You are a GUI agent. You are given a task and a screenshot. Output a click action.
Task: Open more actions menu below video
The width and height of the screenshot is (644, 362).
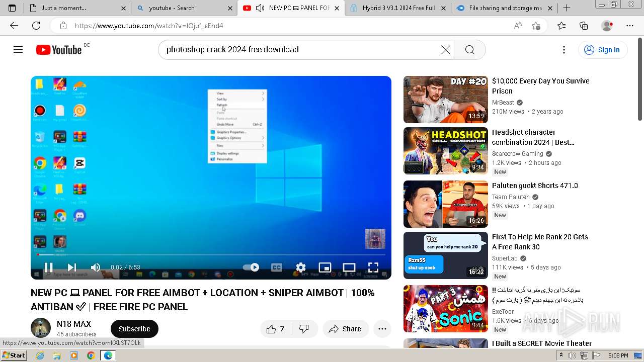pyautogui.click(x=382, y=329)
